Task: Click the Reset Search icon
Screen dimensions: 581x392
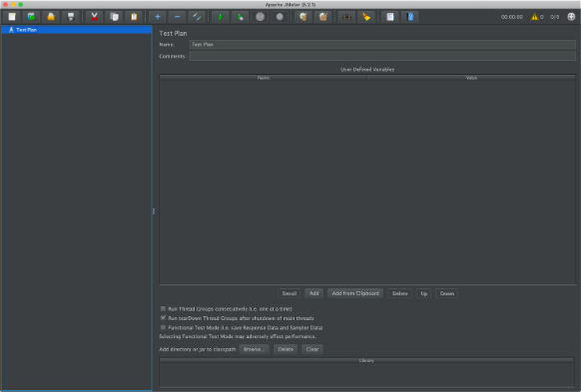Action: [x=366, y=17]
